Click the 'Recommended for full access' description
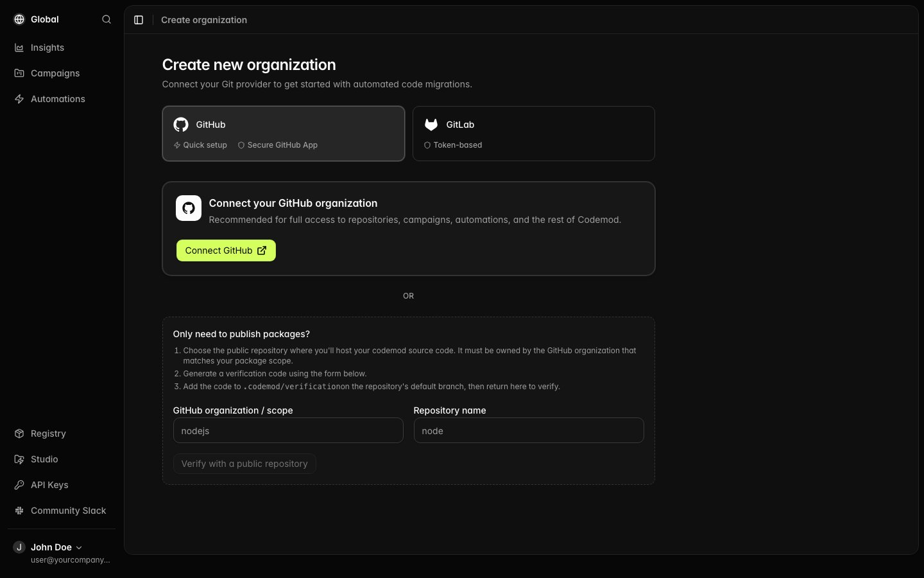The image size is (924, 578). coord(415,220)
